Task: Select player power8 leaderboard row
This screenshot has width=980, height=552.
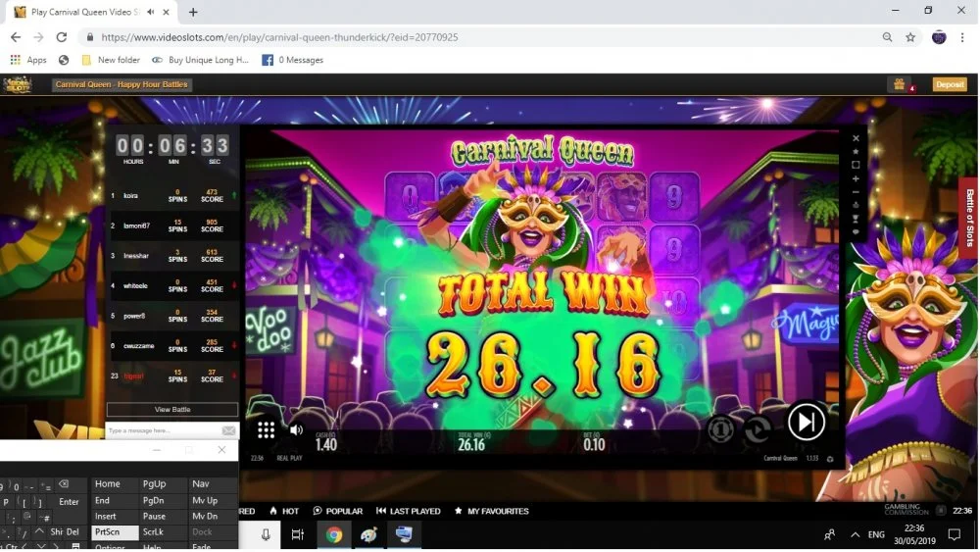Action: coord(172,316)
